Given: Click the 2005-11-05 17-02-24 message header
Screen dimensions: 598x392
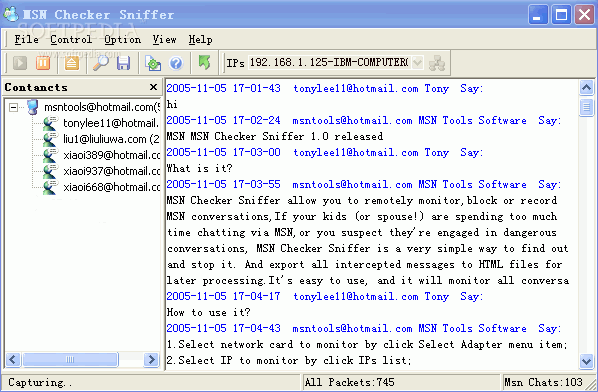Looking at the screenshot, I should coord(364,120).
